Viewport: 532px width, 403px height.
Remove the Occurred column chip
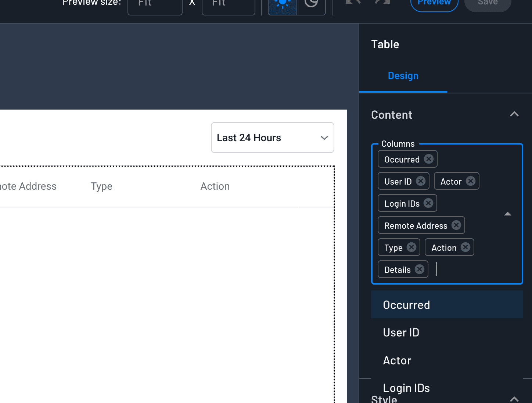(428, 159)
